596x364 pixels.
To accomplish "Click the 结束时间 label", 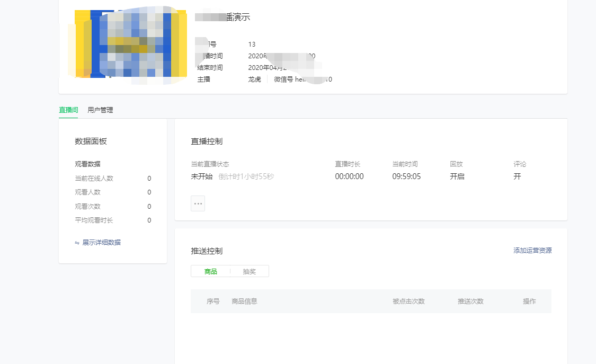I will click(x=210, y=68).
